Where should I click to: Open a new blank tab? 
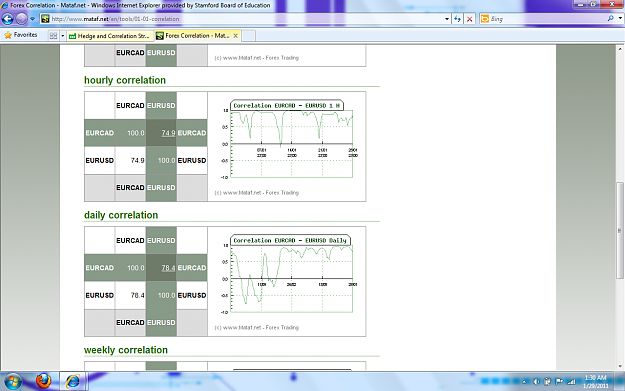coord(248,36)
